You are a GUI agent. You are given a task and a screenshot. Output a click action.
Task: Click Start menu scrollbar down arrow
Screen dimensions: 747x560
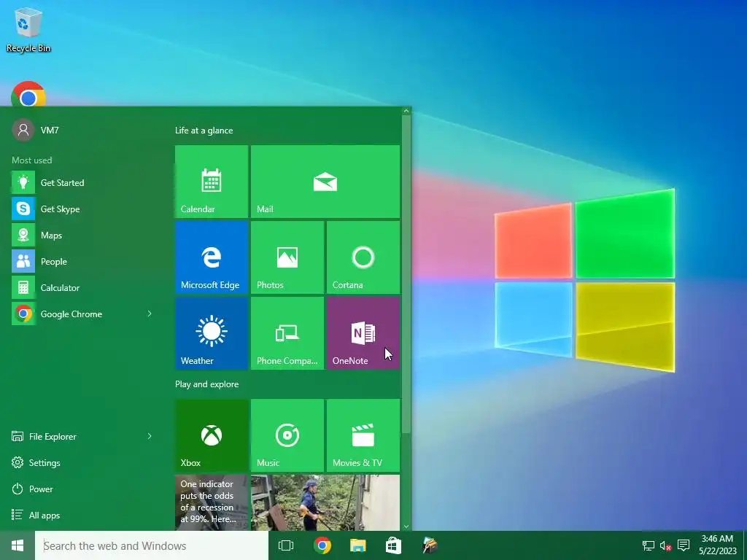tap(406, 526)
